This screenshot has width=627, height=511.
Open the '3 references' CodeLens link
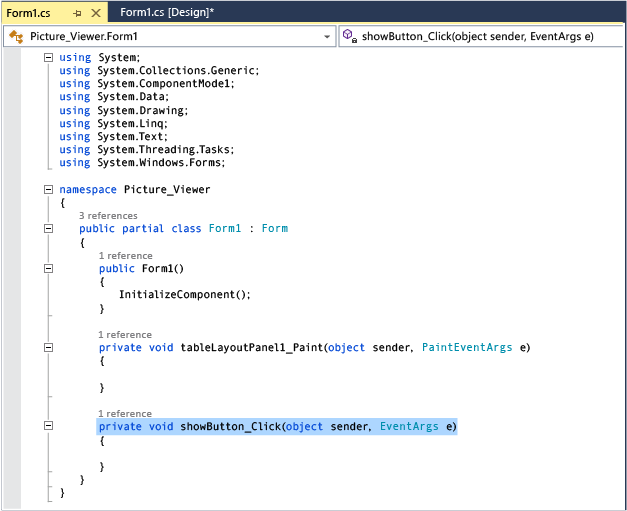point(108,216)
